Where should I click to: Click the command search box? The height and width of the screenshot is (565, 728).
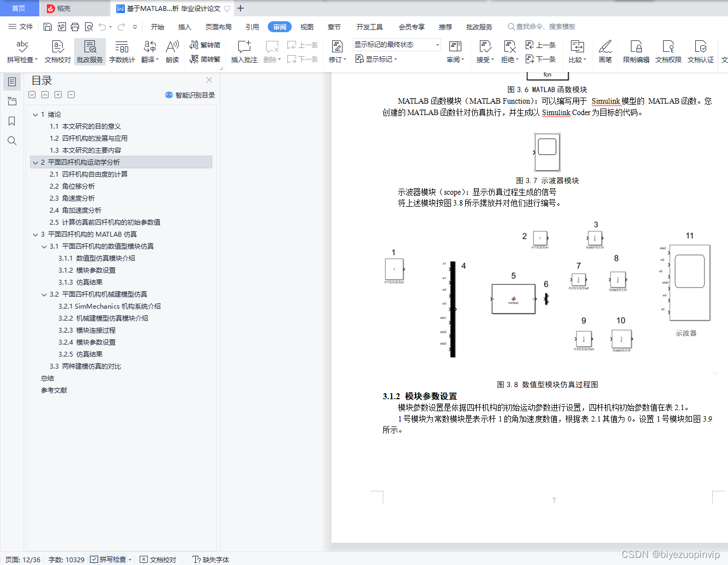(541, 27)
